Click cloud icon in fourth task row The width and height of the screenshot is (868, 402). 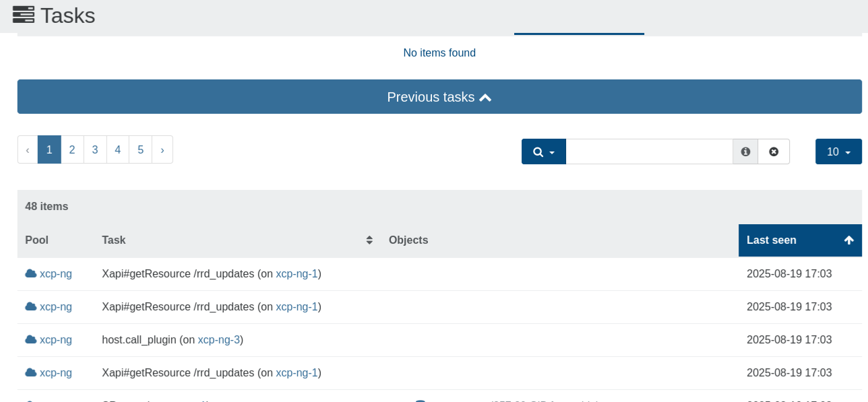click(31, 372)
